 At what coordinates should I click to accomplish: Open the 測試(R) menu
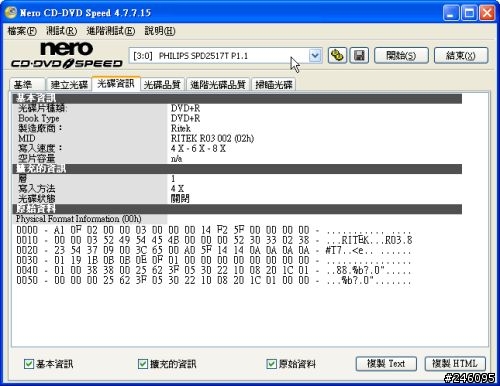61,31
